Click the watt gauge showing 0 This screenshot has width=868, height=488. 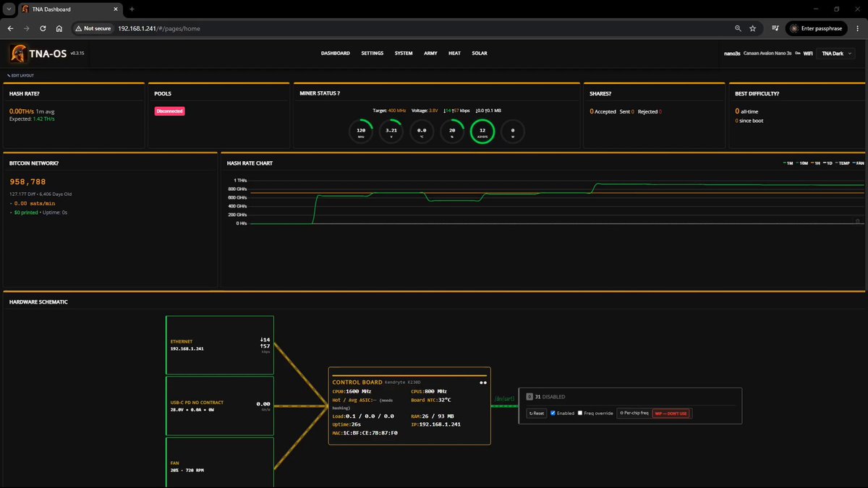513,132
